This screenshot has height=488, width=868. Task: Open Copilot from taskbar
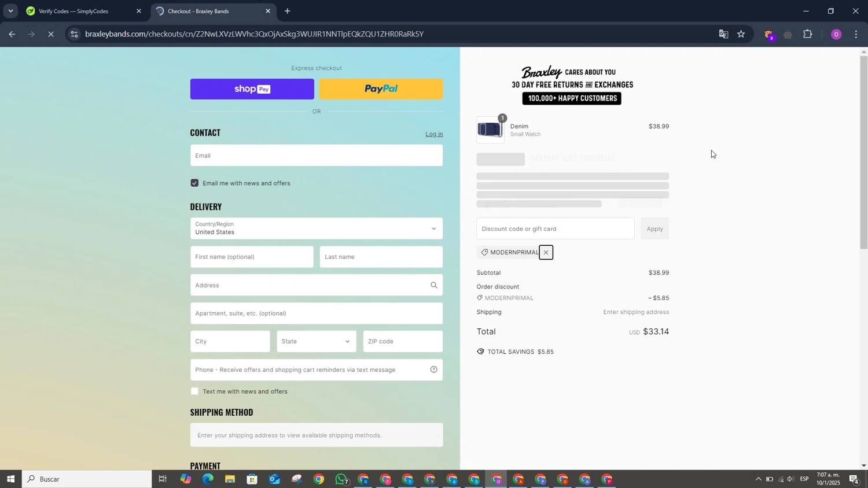click(x=185, y=479)
